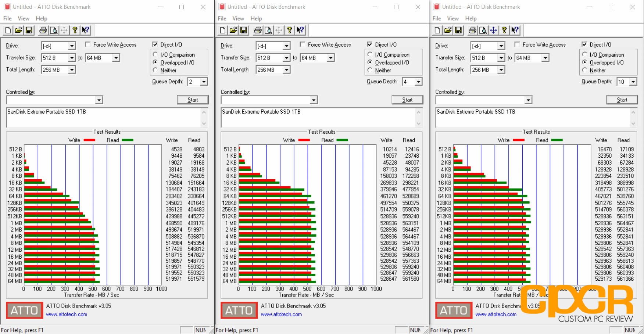The width and height of the screenshot is (644, 334).
Task: Open Total Length dropdown in right window
Action: pyautogui.click(x=501, y=70)
